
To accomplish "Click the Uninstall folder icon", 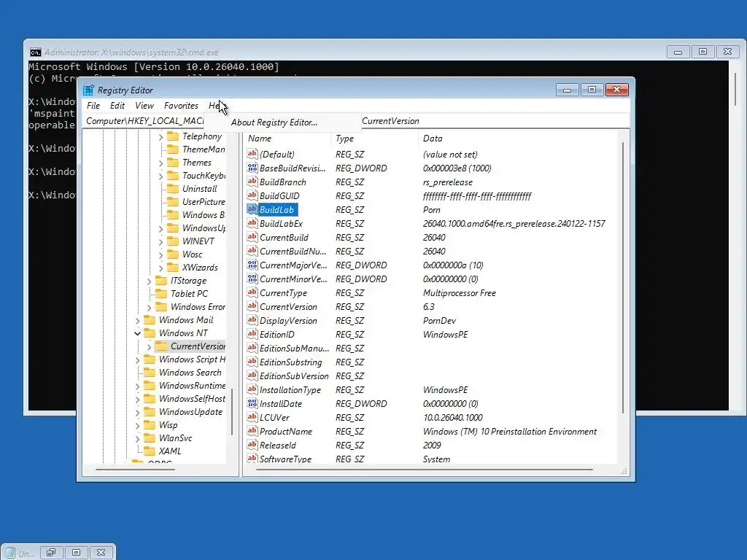I will (x=172, y=189).
